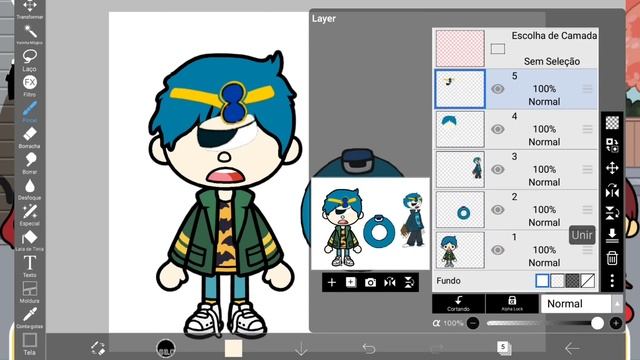
Task: Set Fundo background to white
Action: tap(542, 281)
